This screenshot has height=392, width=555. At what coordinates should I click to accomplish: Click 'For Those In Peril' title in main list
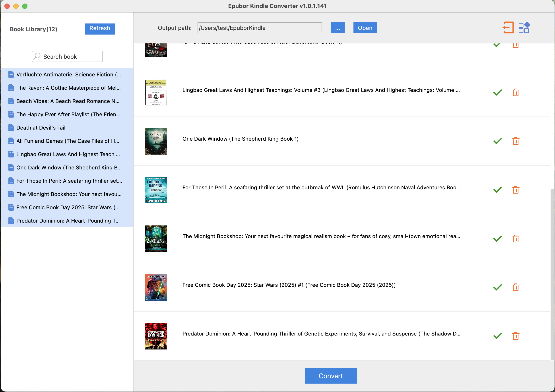(321, 187)
